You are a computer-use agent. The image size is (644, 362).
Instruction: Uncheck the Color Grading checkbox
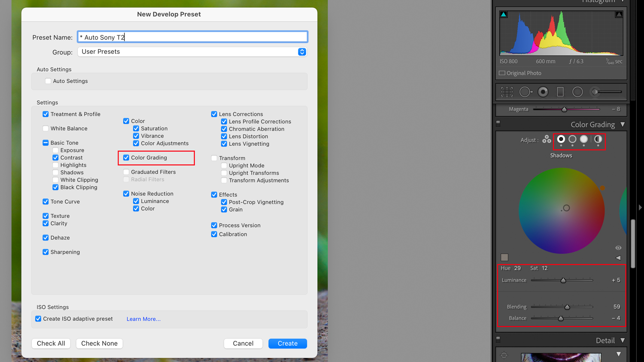(x=126, y=158)
